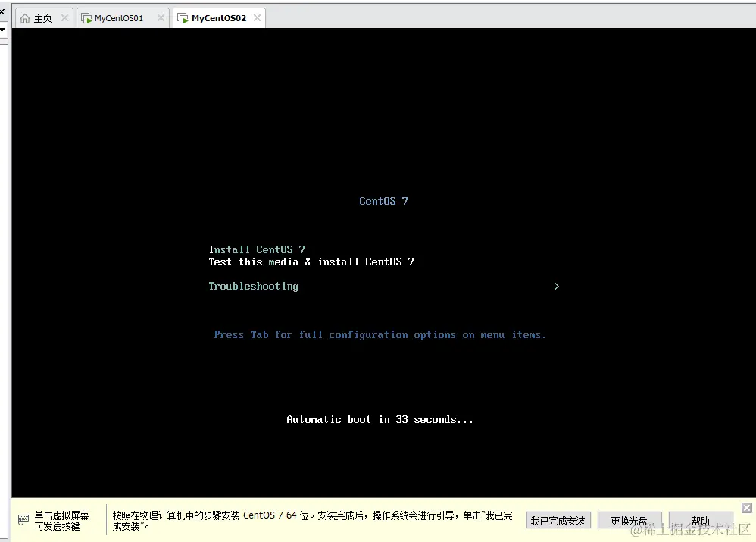Close the MyCentOS02 tab
The image size is (756, 542).
(x=257, y=18)
